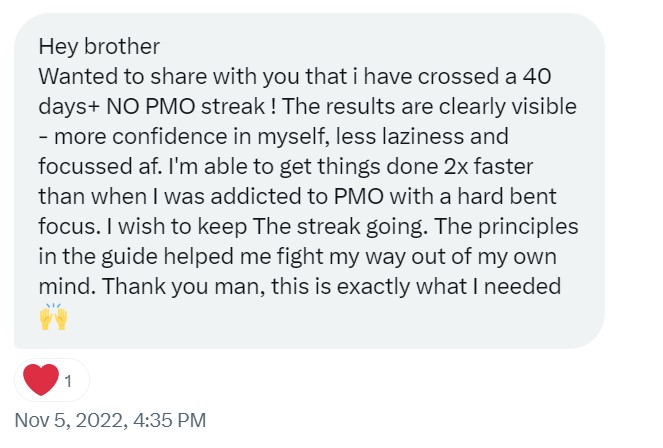The image size is (663, 448).
Task: Select the message bubble from brother
Action: 310,181
